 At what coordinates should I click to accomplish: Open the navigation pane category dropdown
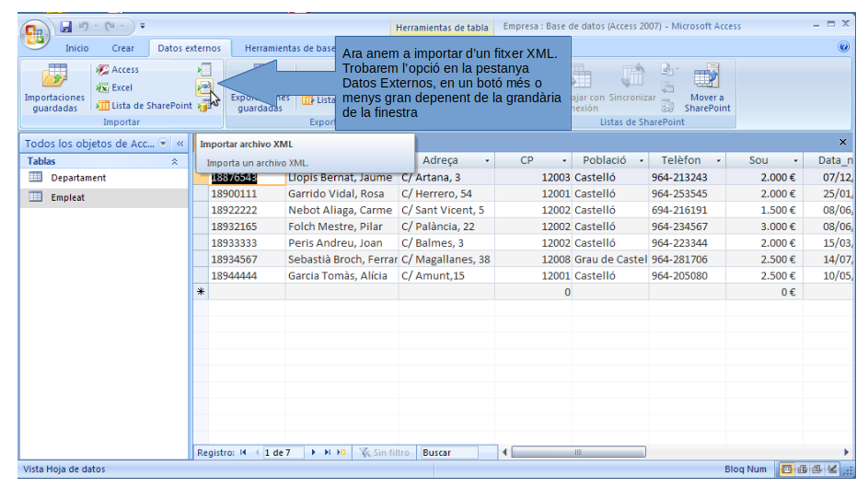coord(163,144)
